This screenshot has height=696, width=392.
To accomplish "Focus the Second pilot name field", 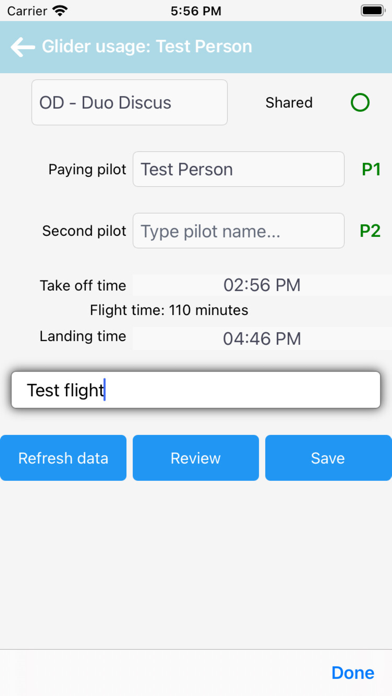I will click(238, 231).
